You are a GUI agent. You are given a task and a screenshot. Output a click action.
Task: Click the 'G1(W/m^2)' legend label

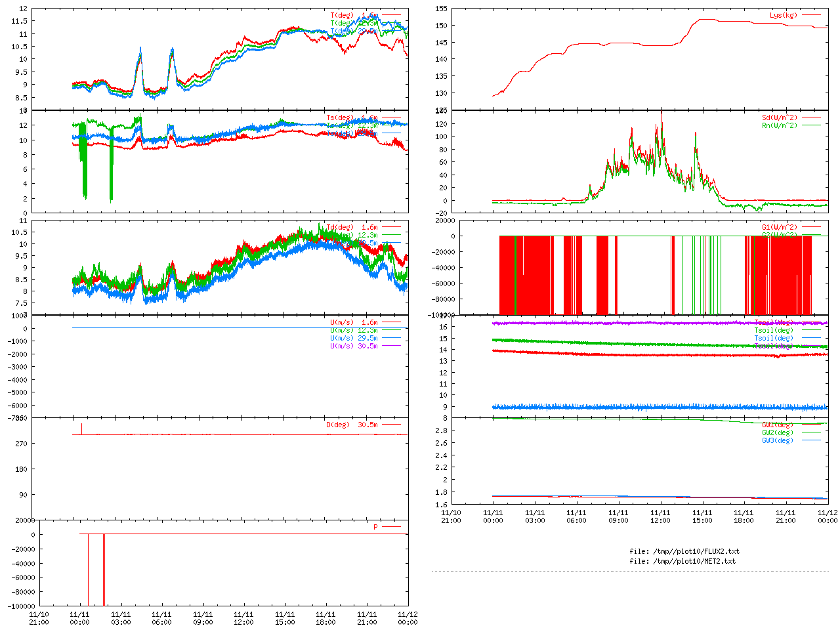click(780, 227)
